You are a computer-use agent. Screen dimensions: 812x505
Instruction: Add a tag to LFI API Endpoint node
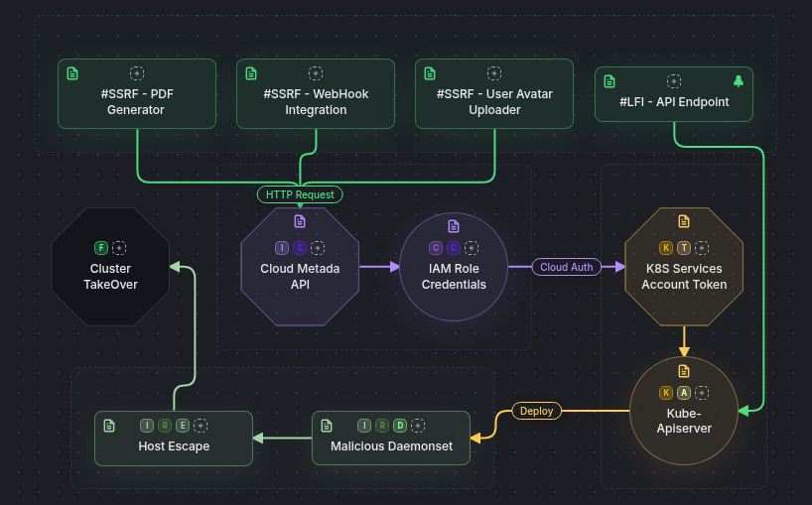pyautogui.click(x=674, y=81)
